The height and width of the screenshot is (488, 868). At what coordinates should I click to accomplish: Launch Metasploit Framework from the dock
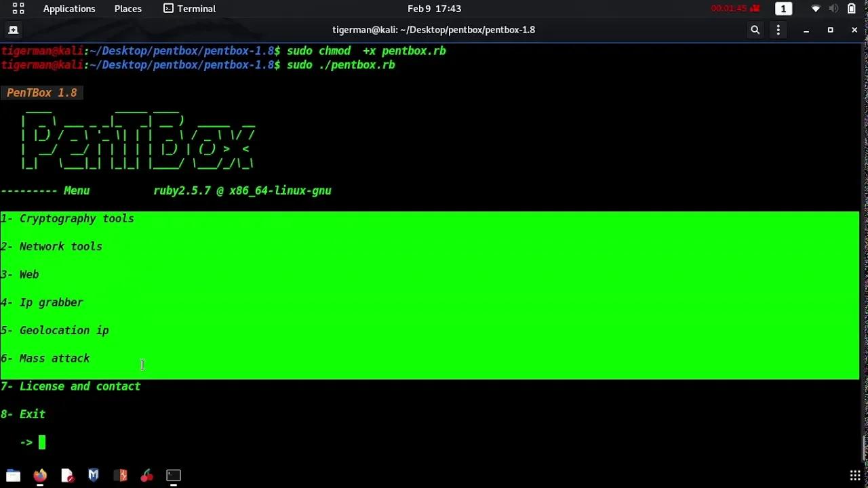click(x=93, y=475)
